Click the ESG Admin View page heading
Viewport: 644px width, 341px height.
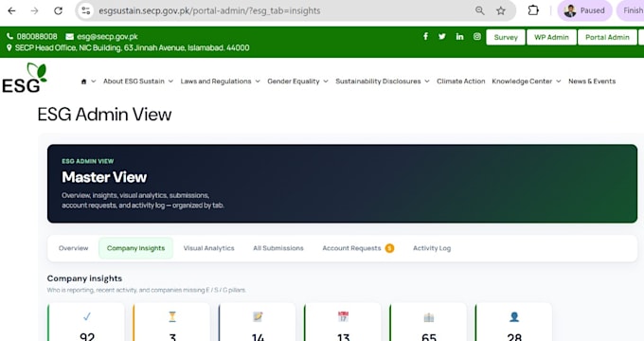(x=104, y=115)
